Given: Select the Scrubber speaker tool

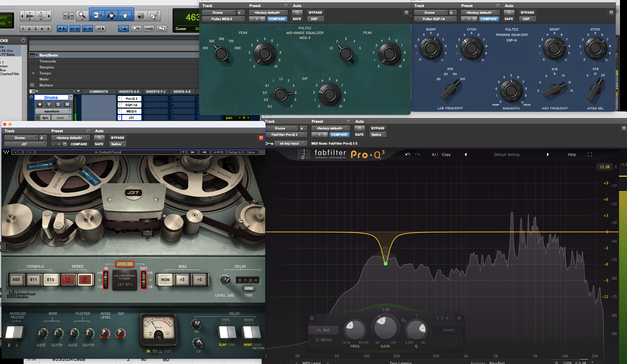Looking at the screenshot, I should click(x=141, y=16).
